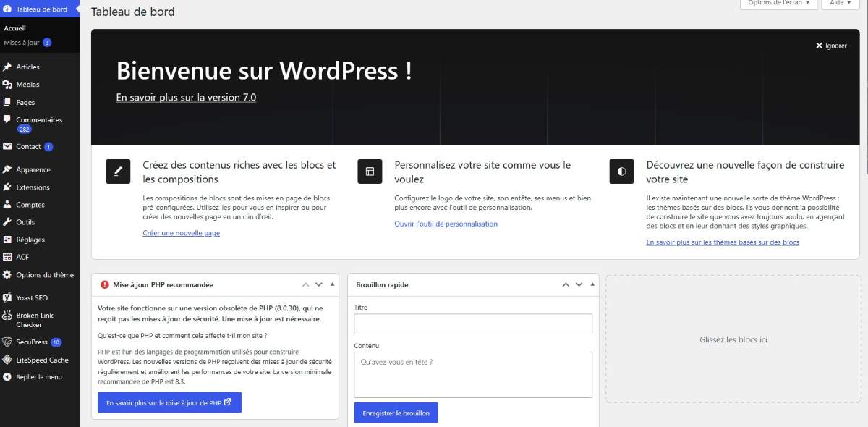Open the Pages menu label
Screen dimensions: 868x427
pyautogui.click(x=25, y=102)
